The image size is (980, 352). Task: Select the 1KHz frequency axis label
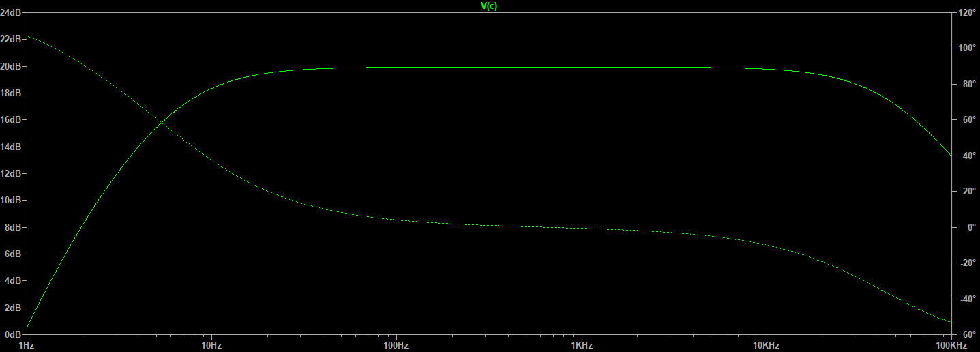click(582, 346)
